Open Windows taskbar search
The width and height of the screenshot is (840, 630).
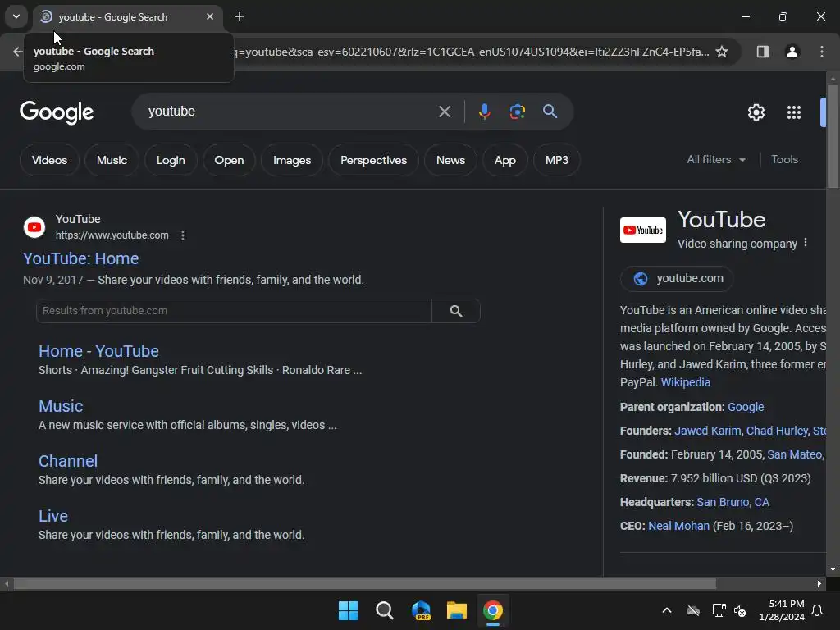click(384, 610)
